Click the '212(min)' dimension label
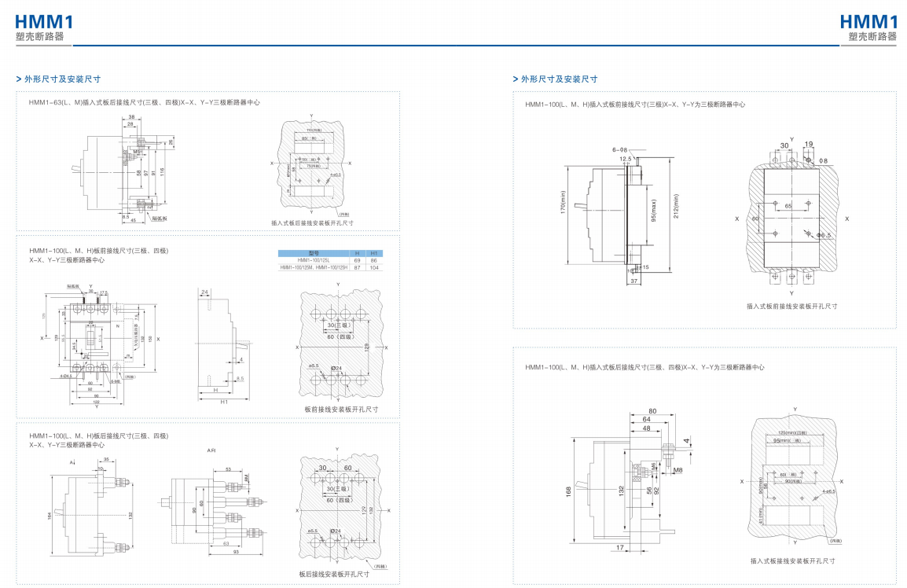Image resolution: width=907 pixels, height=588 pixels. pos(676,206)
